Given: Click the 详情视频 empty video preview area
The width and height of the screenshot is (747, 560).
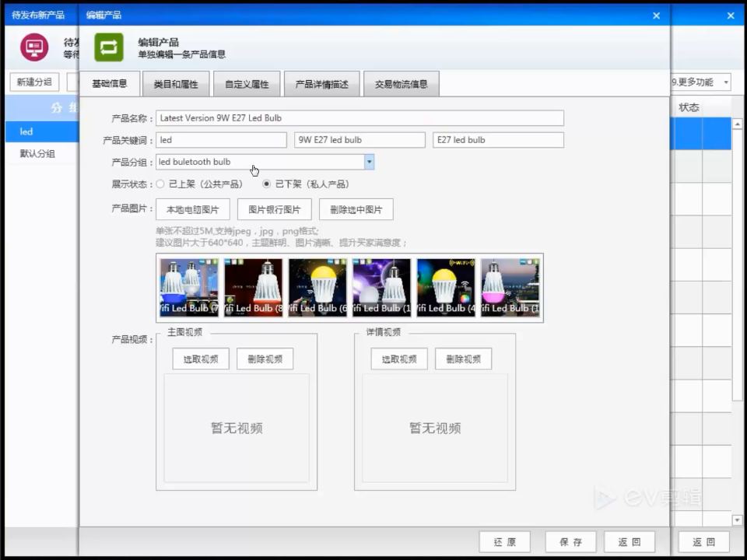Looking at the screenshot, I should click(435, 428).
